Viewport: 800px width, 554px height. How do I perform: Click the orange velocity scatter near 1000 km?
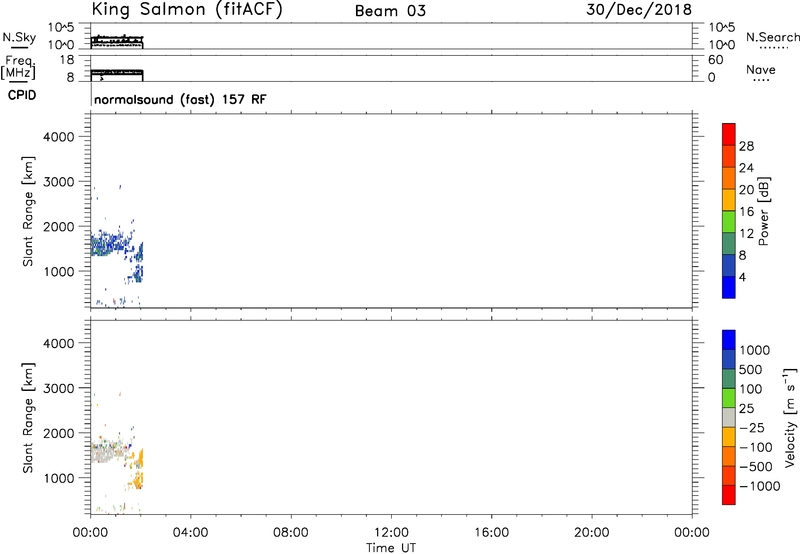click(x=136, y=481)
